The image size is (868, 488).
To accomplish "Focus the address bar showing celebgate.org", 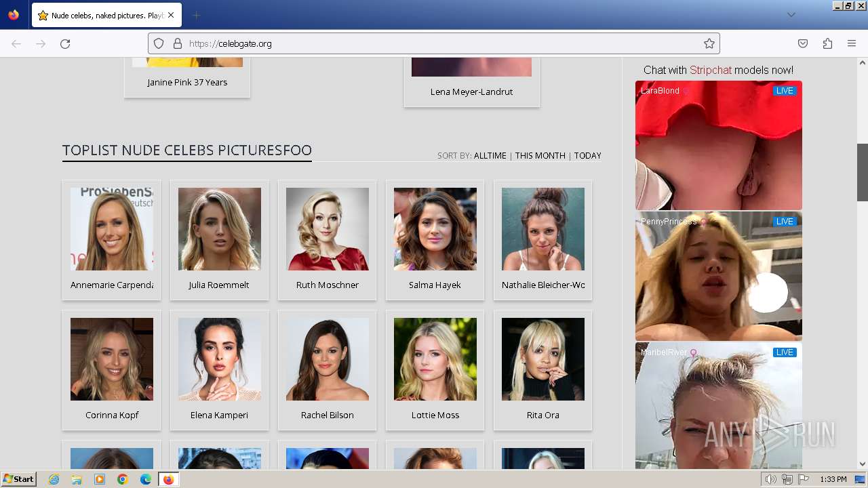I will (x=434, y=43).
